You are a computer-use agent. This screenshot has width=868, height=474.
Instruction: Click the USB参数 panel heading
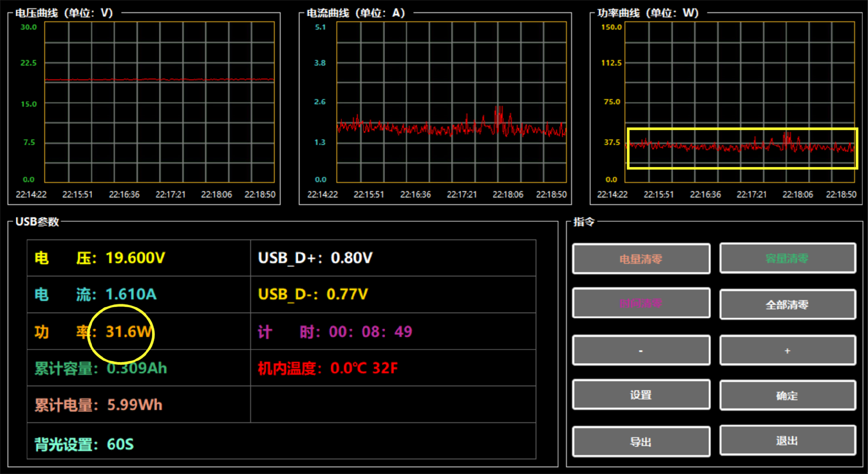tap(37, 222)
